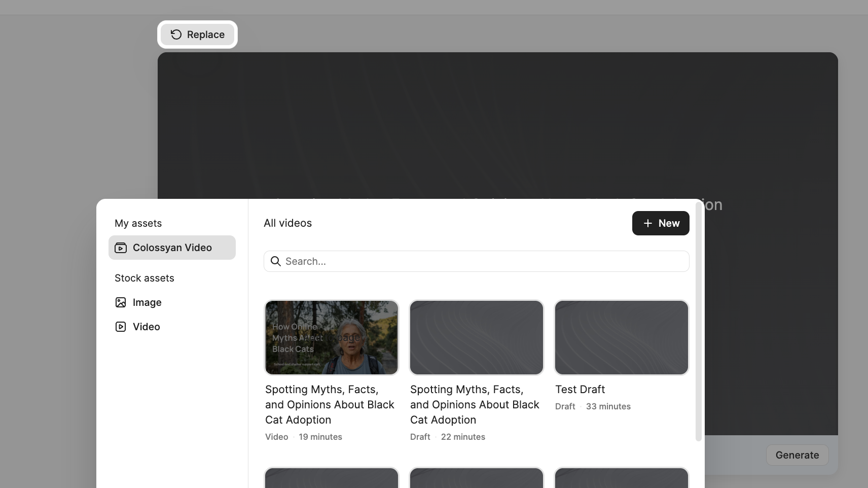Click the plus icon on New button
Image resolution: width=868 pixels, height=488 pixels.
tap(647, 223)
